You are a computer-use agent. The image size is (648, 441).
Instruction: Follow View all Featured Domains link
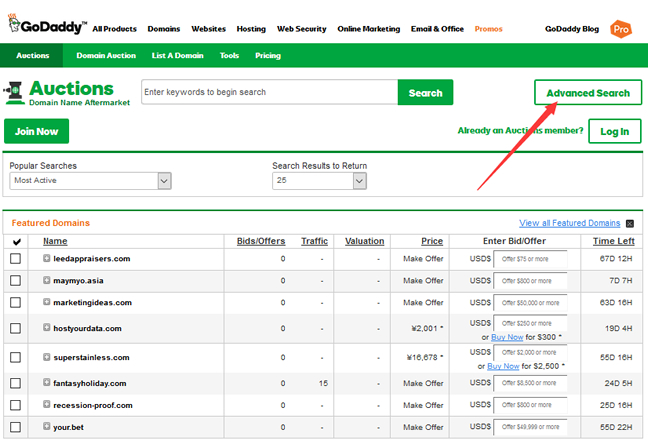tap(569, 223)
